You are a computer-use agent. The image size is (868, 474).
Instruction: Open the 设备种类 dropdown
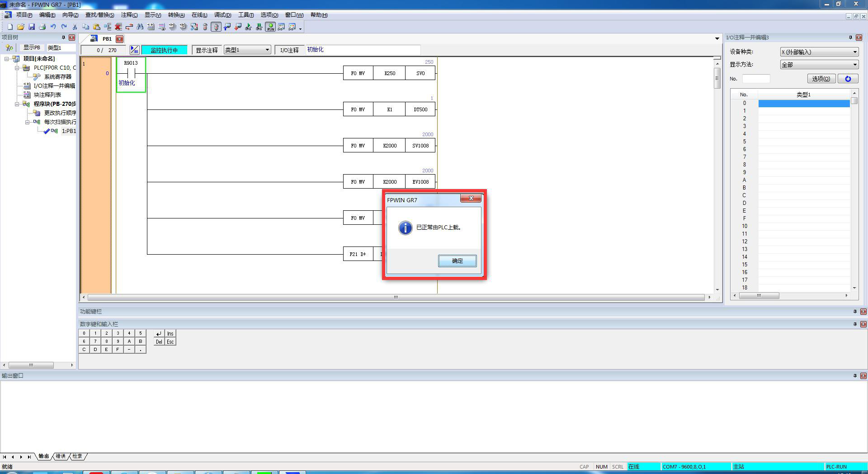pos(819,52)
